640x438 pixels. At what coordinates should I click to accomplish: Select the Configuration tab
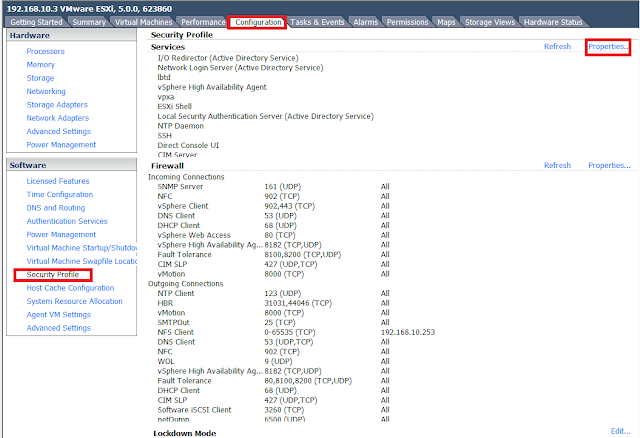click(x=258, y=22)
